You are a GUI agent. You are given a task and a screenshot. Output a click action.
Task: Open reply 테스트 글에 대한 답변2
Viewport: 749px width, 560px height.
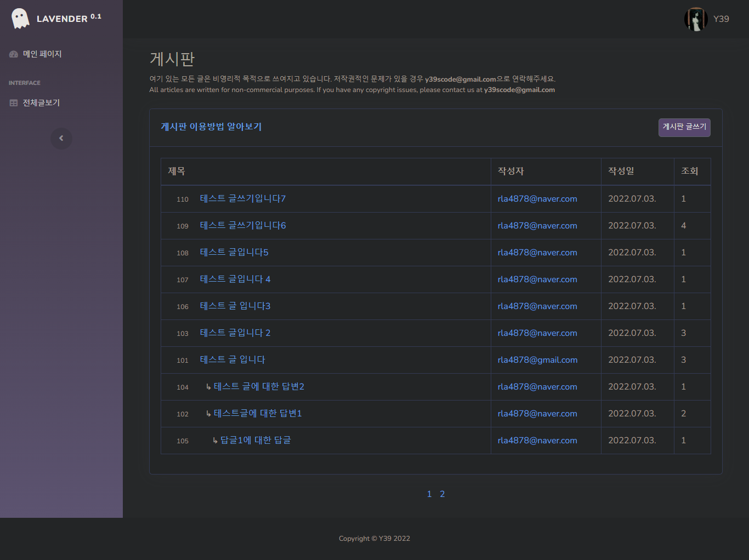click(259, 387)
